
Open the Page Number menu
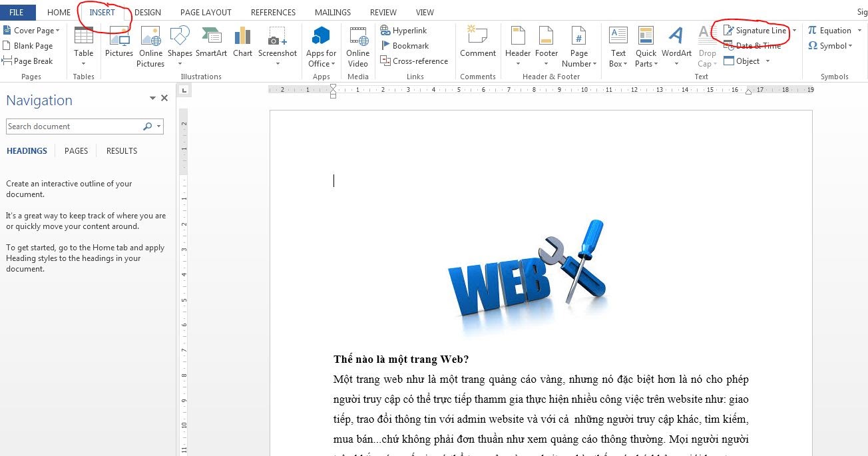click(579, 47)
